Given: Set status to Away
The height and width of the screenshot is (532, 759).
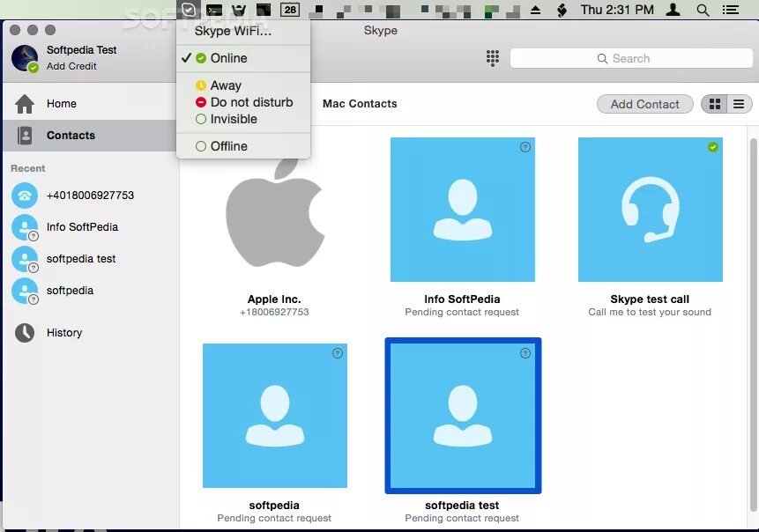Looking at the screenshot, I should [x=243, y=85].
